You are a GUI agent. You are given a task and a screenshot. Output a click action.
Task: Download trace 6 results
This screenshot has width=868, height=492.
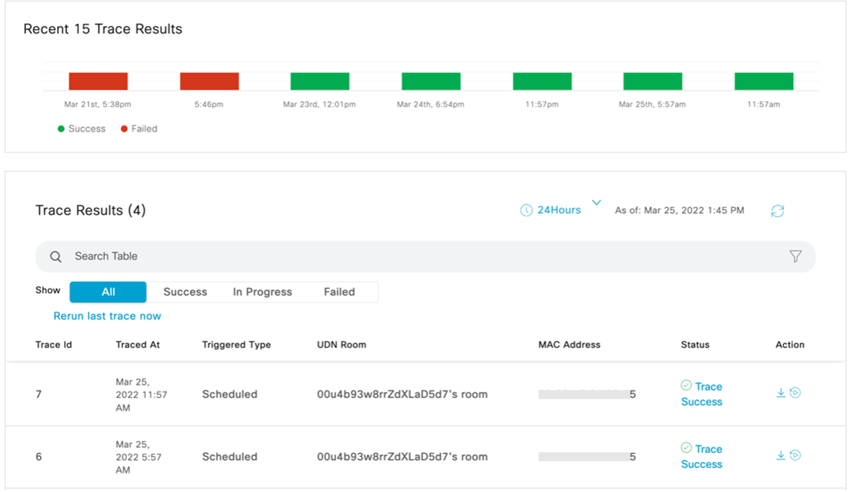click(781, 455)
